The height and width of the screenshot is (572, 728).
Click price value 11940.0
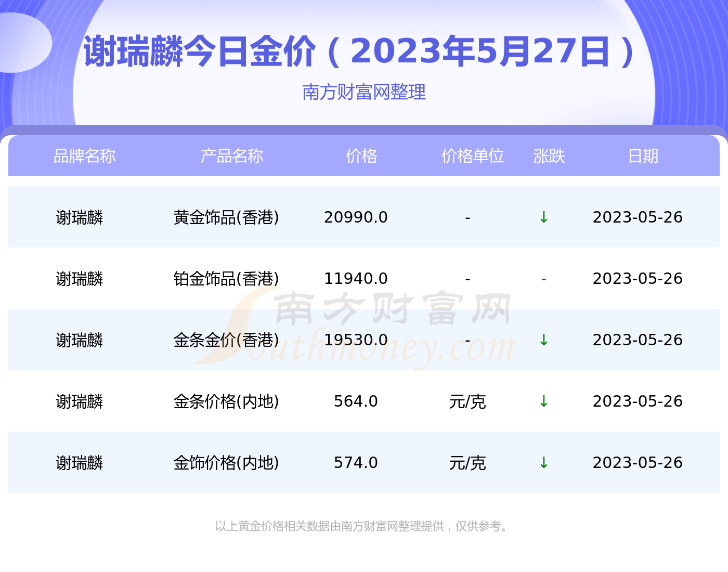coord(356,279)
